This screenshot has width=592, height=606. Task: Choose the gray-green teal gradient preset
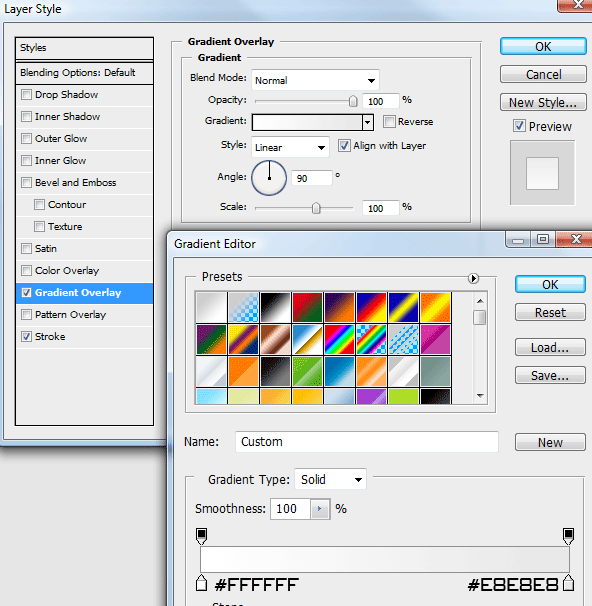click(x=435, y=371)
